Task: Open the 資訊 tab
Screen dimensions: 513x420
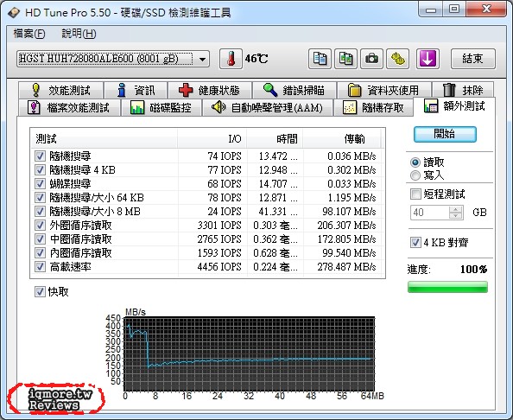Action: pyautogui.click(x=136, y=90)
